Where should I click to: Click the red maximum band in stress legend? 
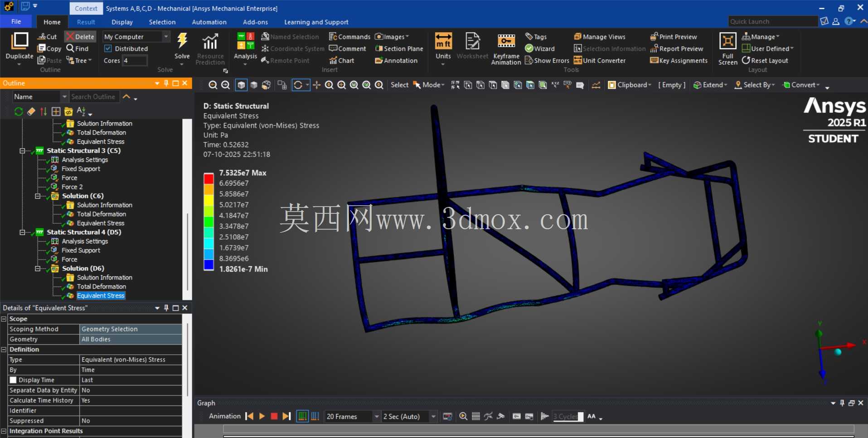point(209,178)
